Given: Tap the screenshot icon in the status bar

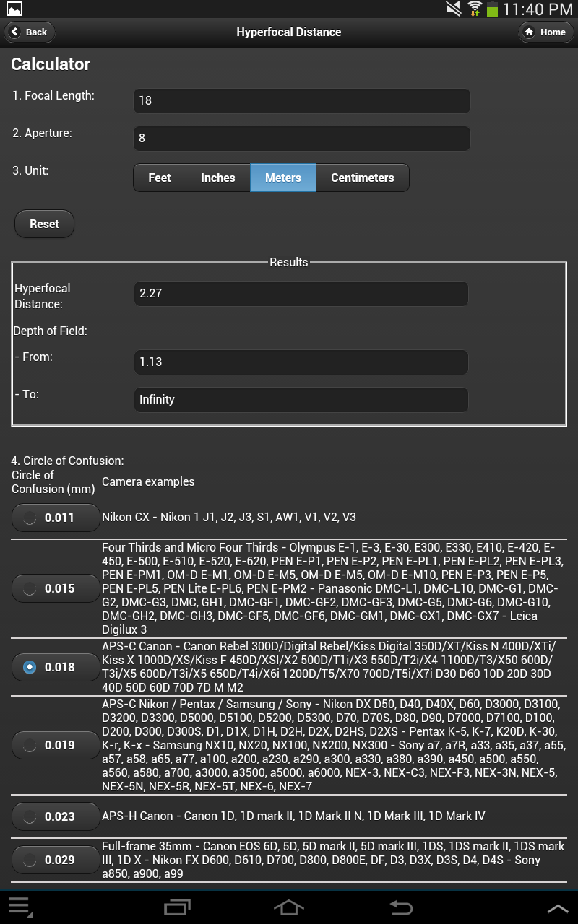Looking at the screenshot, I should (16, 9).
